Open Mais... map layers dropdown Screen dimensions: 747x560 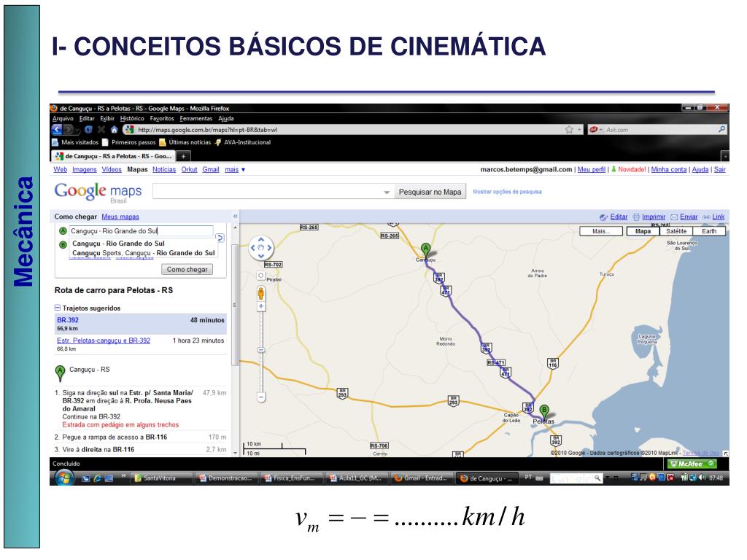pyautogui.click(x=601, y=231)
